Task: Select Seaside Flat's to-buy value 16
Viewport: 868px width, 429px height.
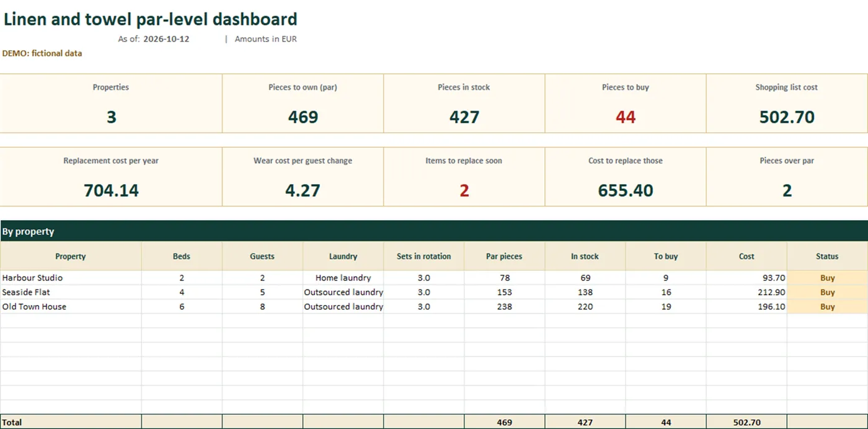Action: coord(666,292)
